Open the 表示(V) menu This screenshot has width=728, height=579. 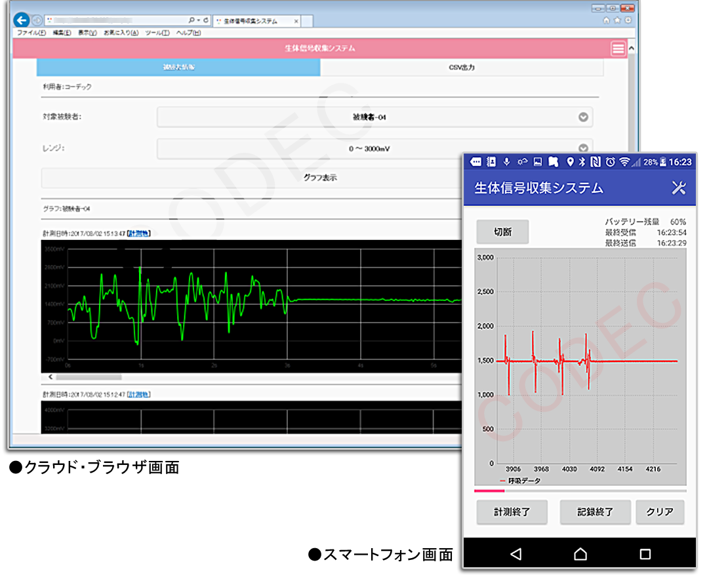[x=87, y=33]
